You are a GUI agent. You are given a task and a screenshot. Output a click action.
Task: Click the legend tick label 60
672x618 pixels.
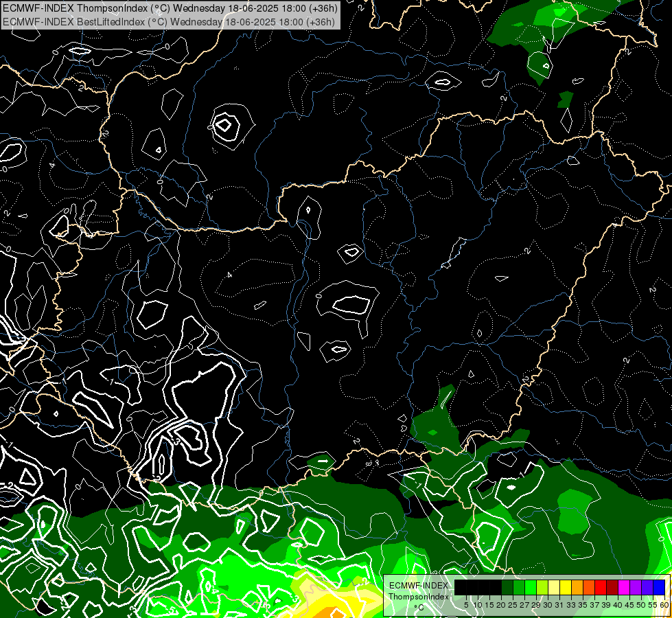click(x=664, y=605)
